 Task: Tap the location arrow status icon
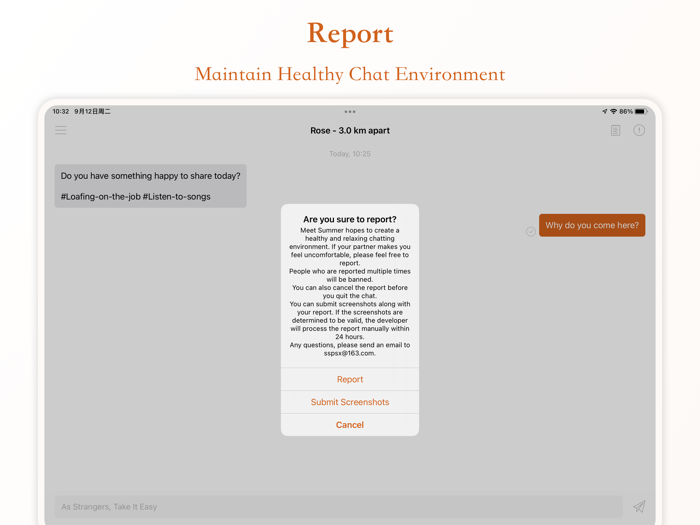click(x=605, y=111)
